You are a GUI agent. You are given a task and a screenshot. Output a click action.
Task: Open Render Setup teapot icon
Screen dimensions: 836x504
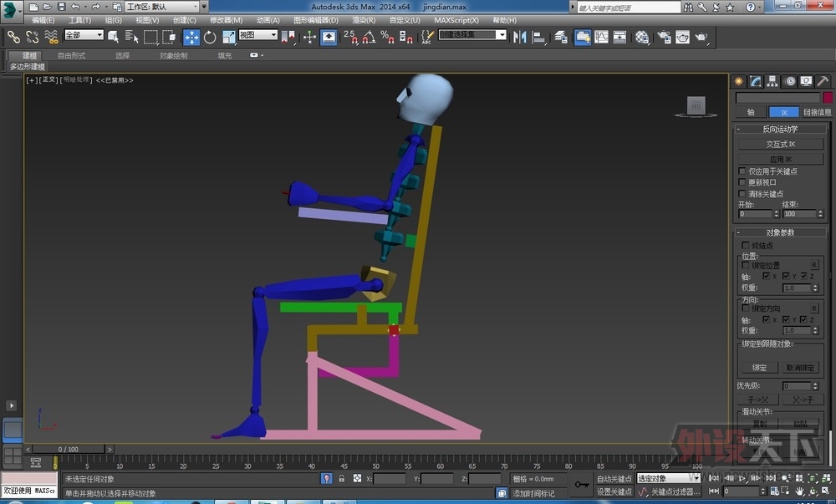(x=664, y=37)
